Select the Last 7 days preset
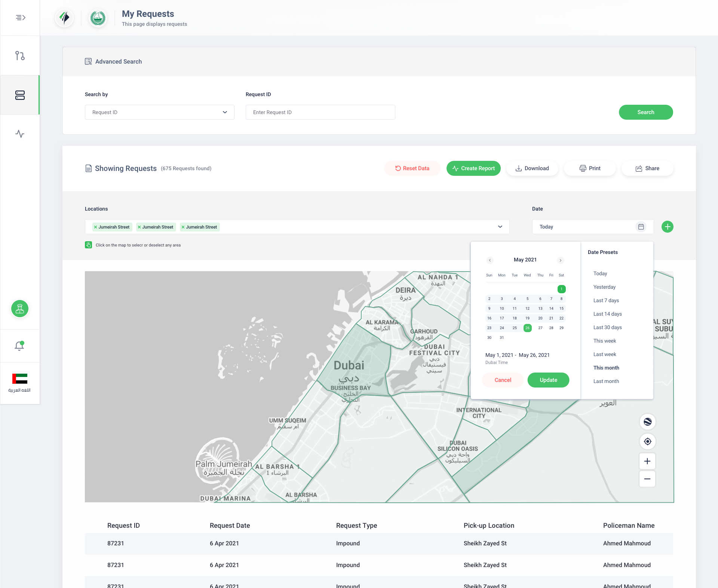The height and width of the screenshot is (588, 718). tap(606, 300)
